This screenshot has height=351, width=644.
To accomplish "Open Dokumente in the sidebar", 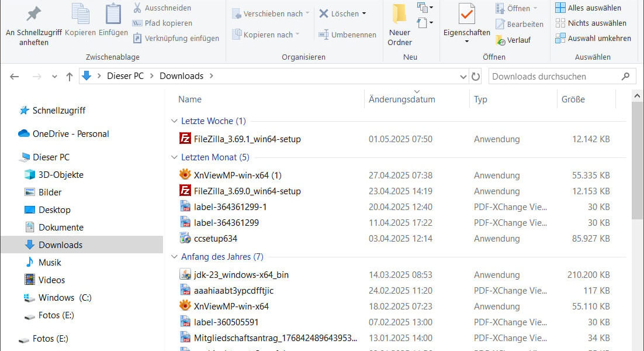I will (x=54, y=228).
